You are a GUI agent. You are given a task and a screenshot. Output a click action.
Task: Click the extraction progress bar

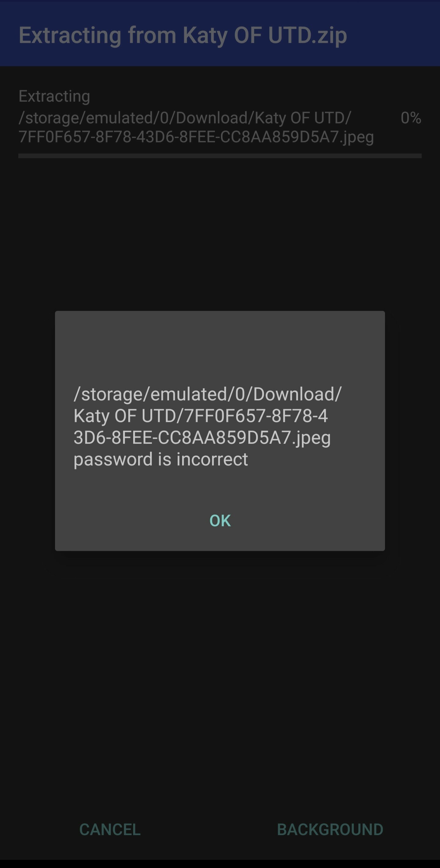(x=220, y=156)
